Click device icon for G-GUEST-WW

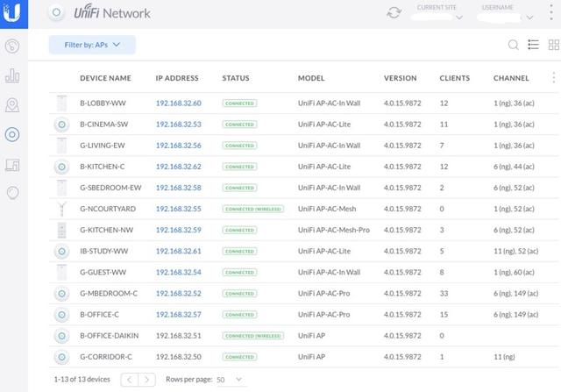click(x=61, y=273)
